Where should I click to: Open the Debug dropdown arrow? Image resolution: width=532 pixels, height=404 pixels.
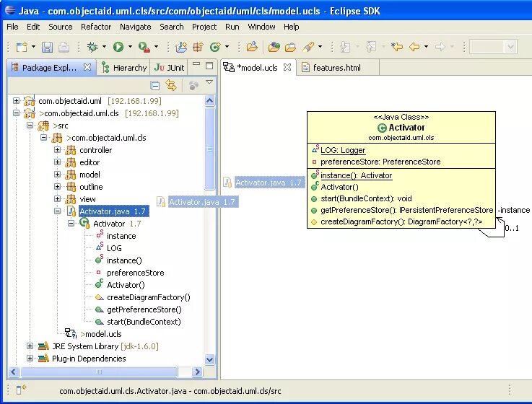tap(104, 47)
